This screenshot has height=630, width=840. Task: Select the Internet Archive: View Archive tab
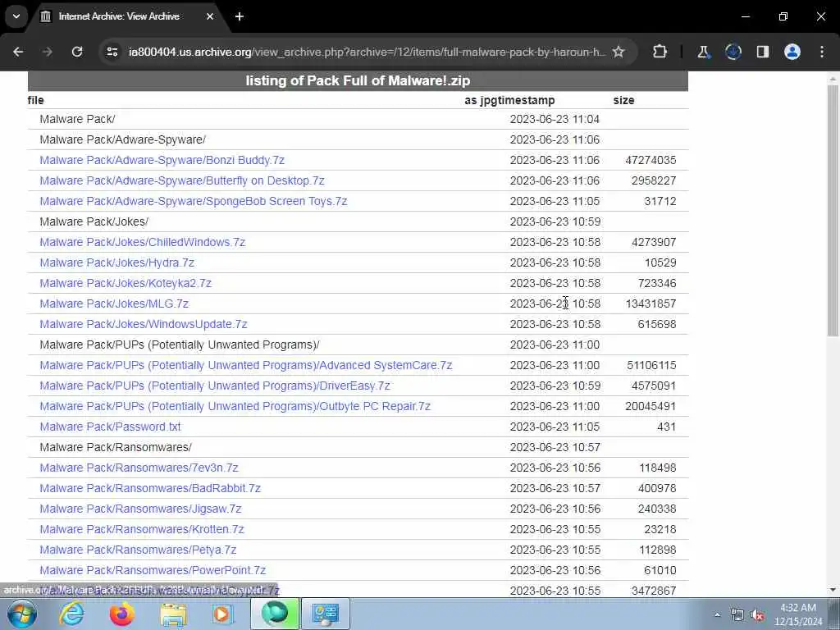coord(120,16)
